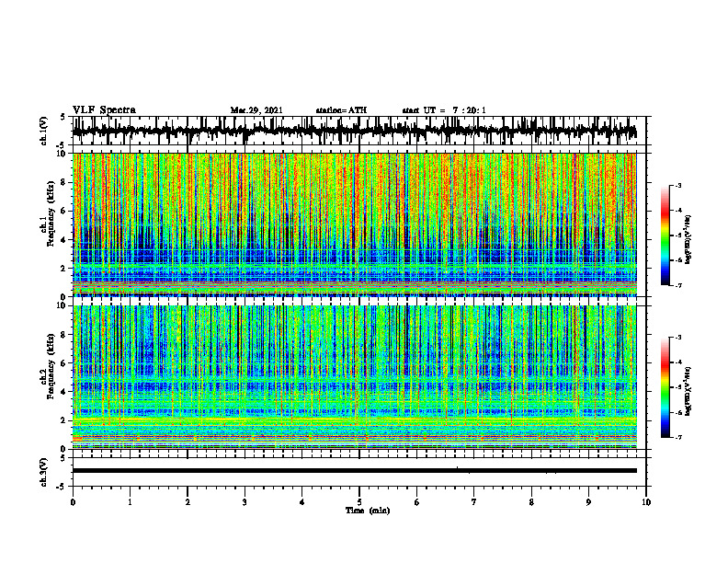Click the ch.3 voltage trace panel

point(359,472)
